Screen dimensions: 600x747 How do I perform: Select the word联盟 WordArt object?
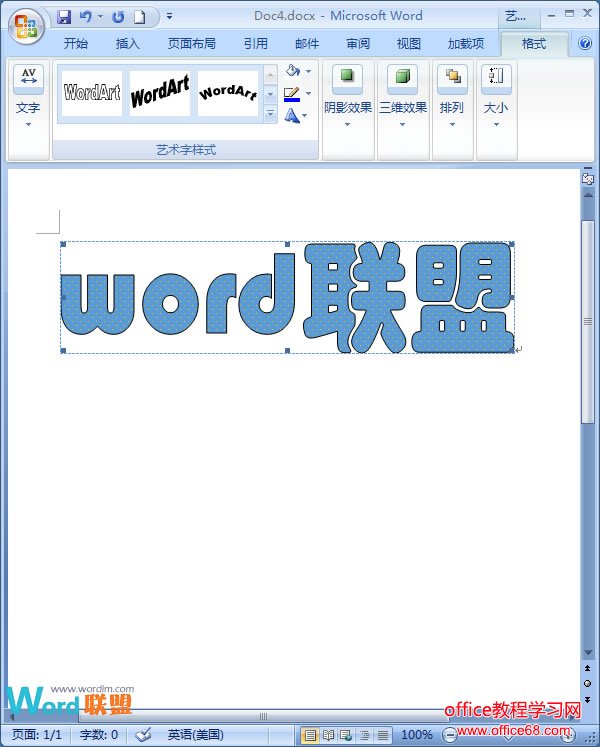[288, 298]
